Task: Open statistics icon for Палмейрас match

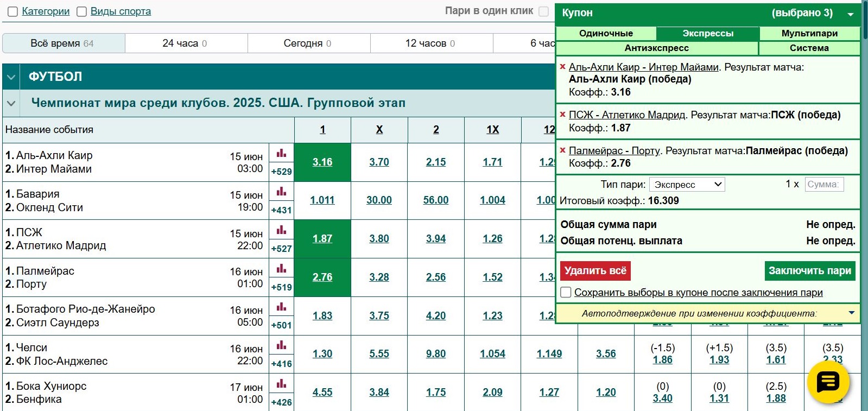Action: click(x=281, y=268)
